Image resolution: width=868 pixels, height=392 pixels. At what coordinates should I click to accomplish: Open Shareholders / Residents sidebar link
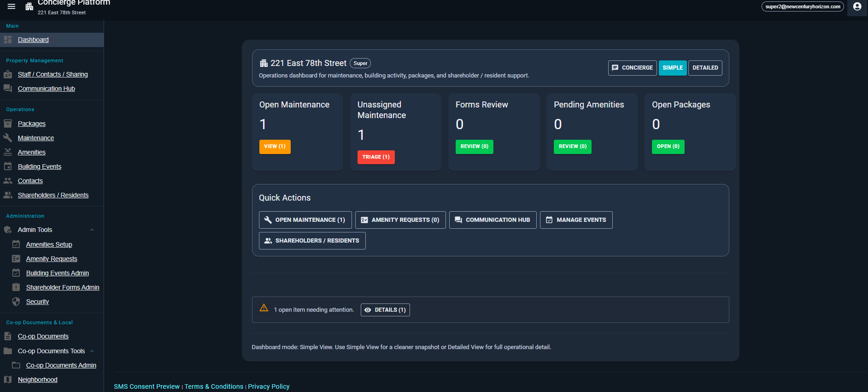click(53, 195)
